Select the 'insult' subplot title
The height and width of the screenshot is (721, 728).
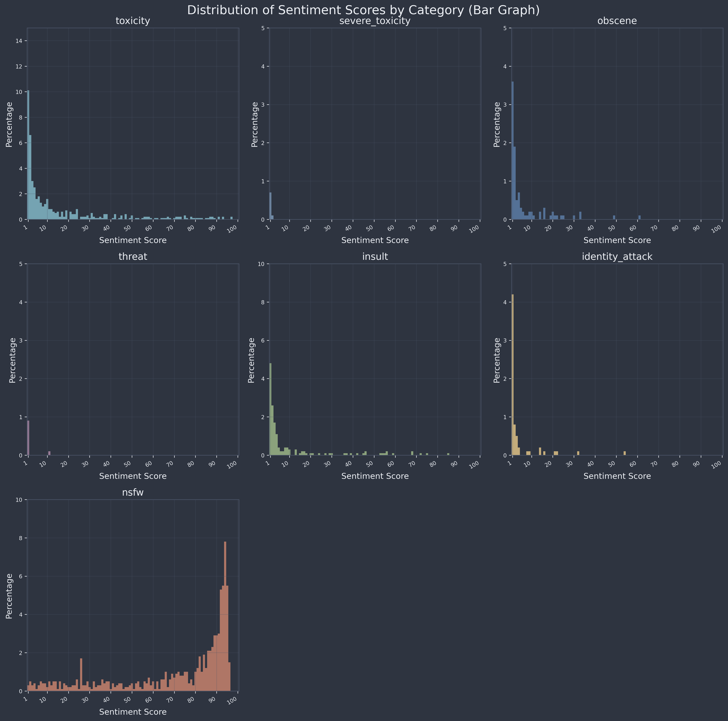point(375,257)
